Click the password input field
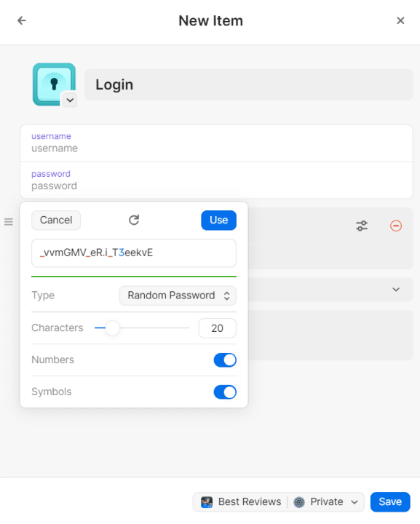This screenshot has height=524, width=420. pyautogui.click(x=216, y=180)
